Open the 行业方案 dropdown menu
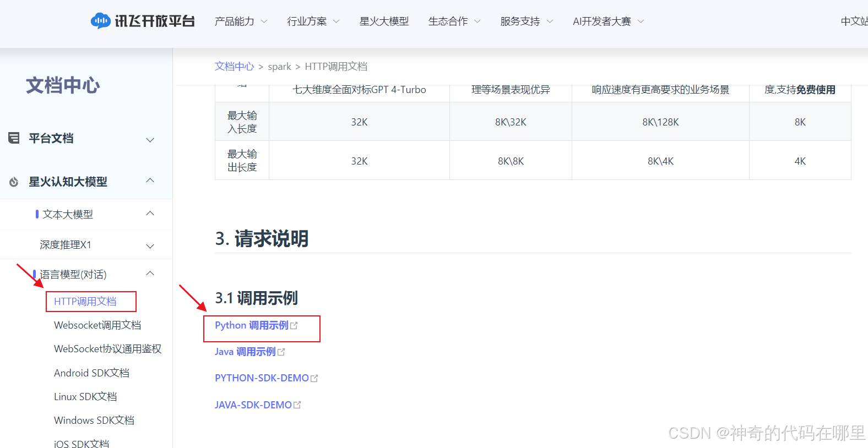This screenshot has width=868, height=448. tap(313, 21)
